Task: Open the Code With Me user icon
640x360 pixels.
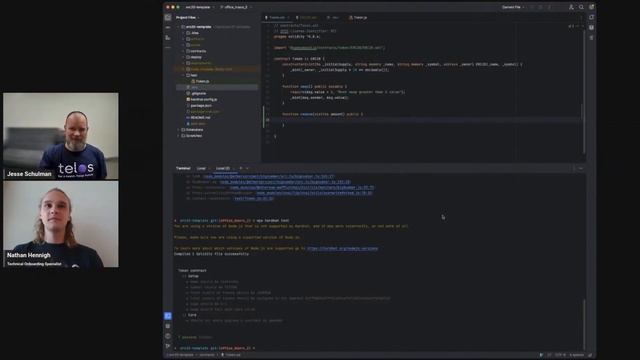Action: 571,7
